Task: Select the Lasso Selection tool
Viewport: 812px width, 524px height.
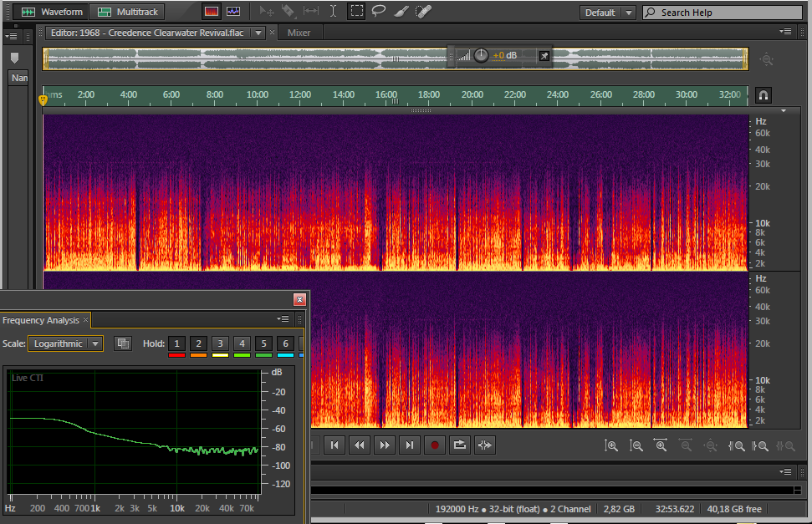Action: pyautogui.click(x=379, y=12)
